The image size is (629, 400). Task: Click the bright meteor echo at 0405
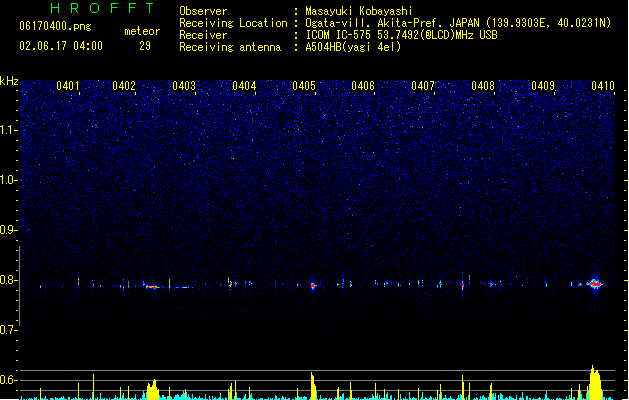tap(313, 285)
